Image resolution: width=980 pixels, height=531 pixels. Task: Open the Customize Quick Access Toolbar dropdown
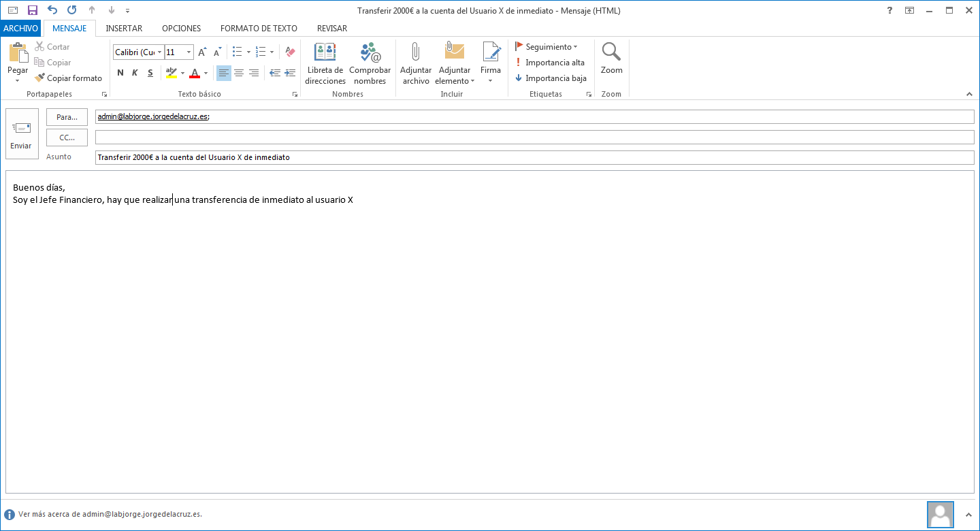128,11
